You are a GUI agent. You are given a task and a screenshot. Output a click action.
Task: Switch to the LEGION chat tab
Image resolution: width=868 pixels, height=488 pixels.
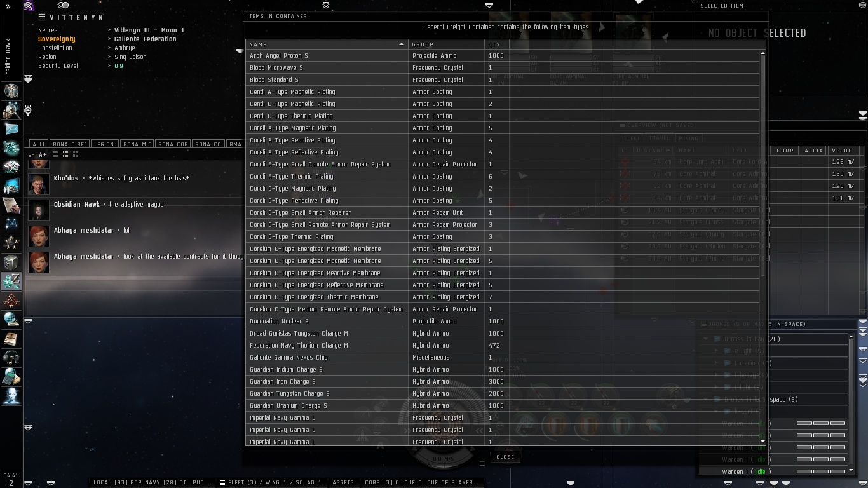[104, 144]
